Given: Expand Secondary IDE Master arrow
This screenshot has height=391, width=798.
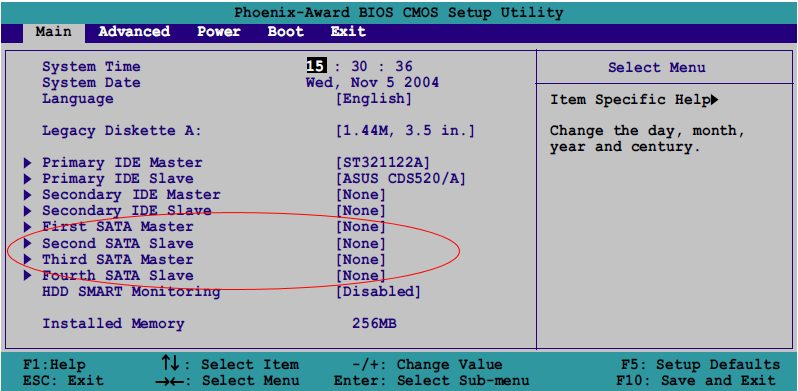Looking at the screenshot, I should 28,195.
